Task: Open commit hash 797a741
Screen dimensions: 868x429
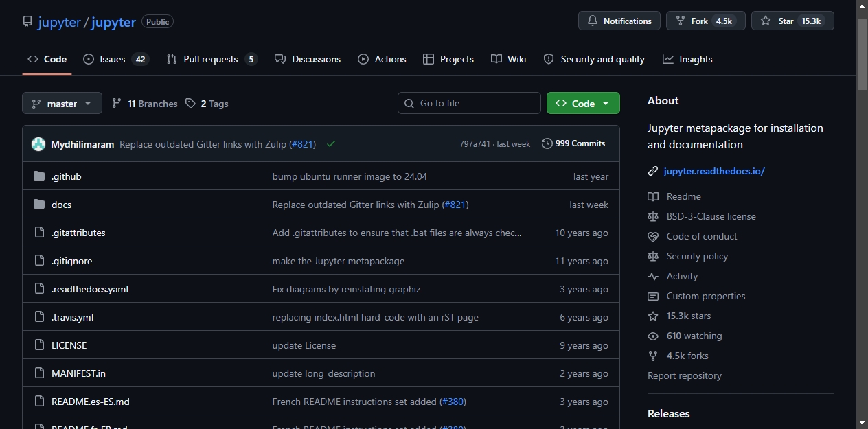Action: point(475,144)
